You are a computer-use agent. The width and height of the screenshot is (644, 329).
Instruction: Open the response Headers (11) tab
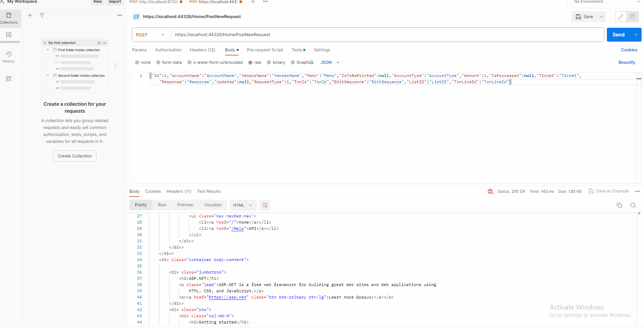point(179,191)
